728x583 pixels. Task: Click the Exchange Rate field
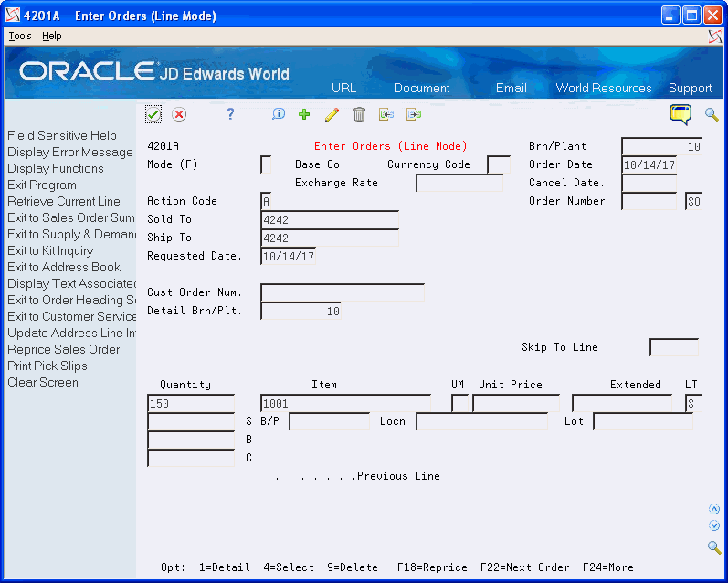pos(459,183)
